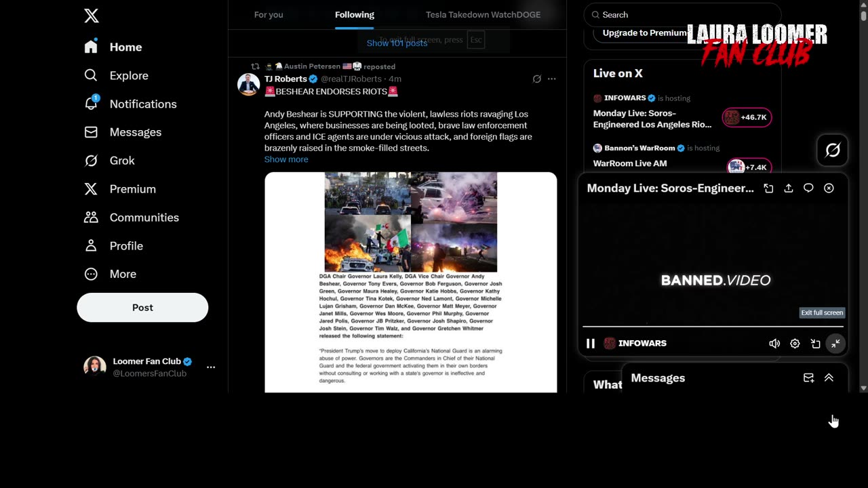The width and height of the screenshot is (868, 488).
Task: Click the picture-in-picture icon in video header
Action: click(768, 188)
